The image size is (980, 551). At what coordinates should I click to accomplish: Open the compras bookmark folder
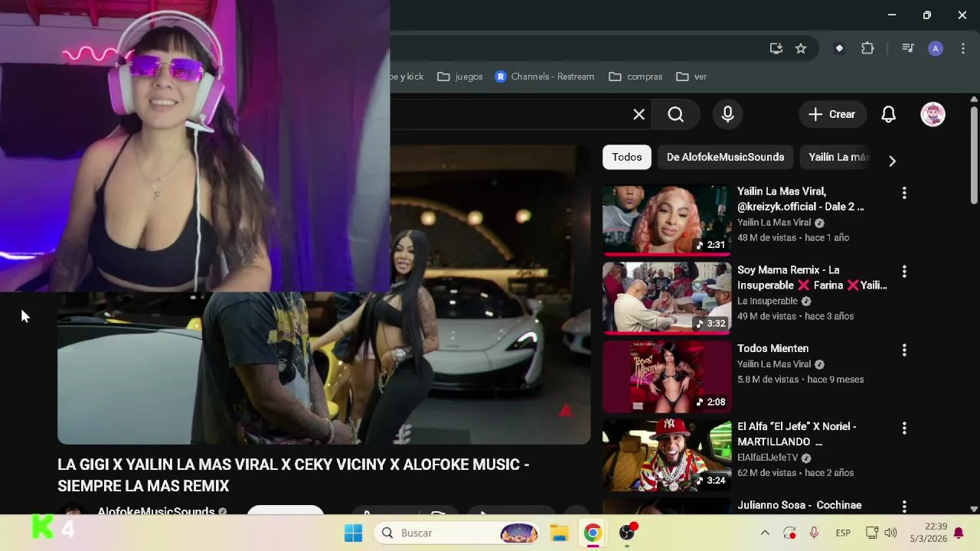tap(635, 77)
